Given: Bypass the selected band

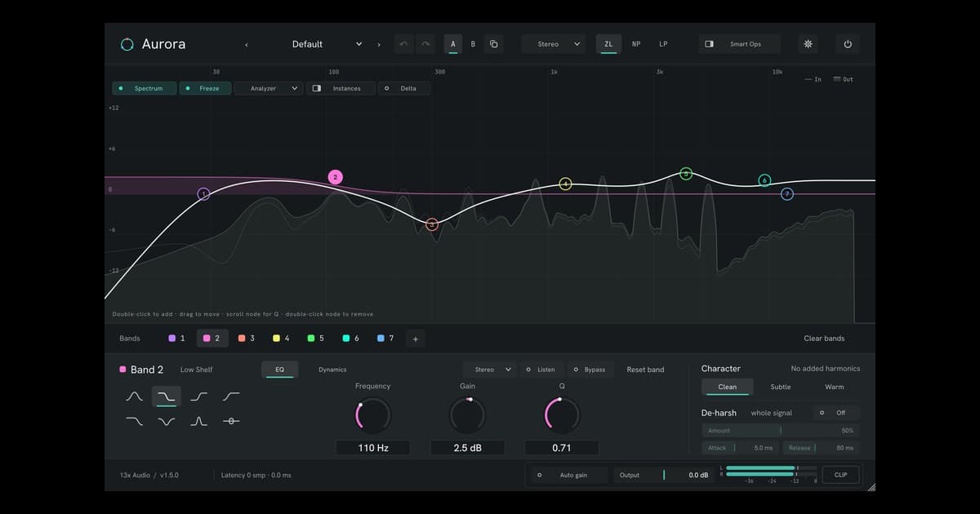Looking at the screenshot, I should (590, 370).
